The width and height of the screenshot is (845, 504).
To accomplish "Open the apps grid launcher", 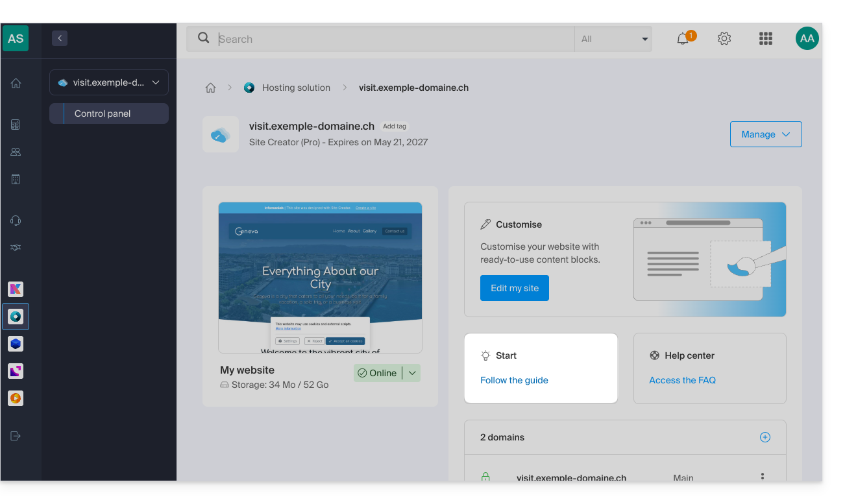I will click(766, 39).
